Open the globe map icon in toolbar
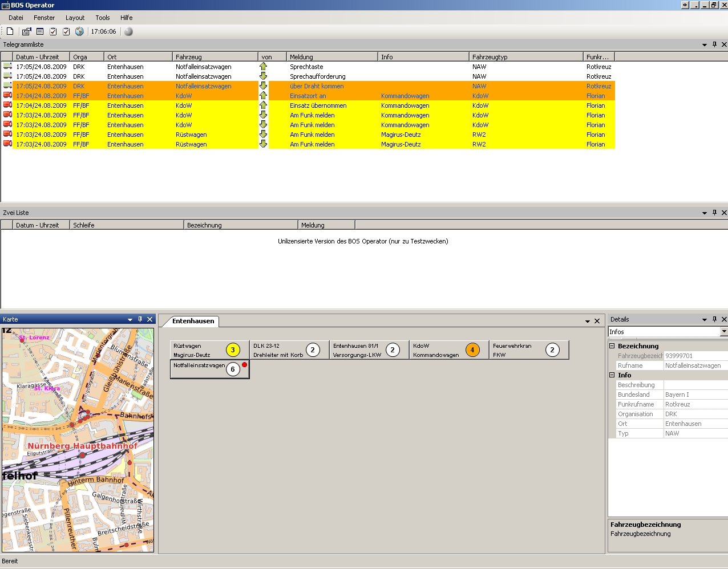Screen dimensions: 728x569 point(79,31)
